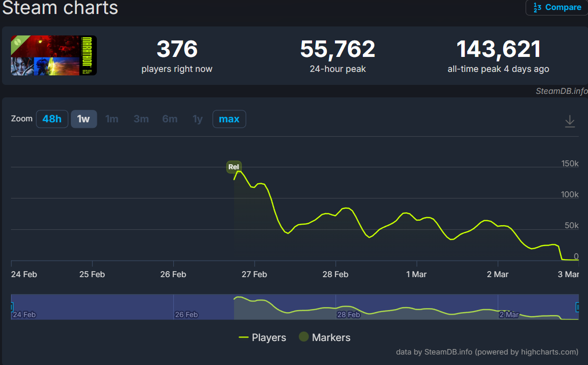Click the 24 Feb axis label
This screenshot has height=365, width=588.
click(x=24, y=274)
